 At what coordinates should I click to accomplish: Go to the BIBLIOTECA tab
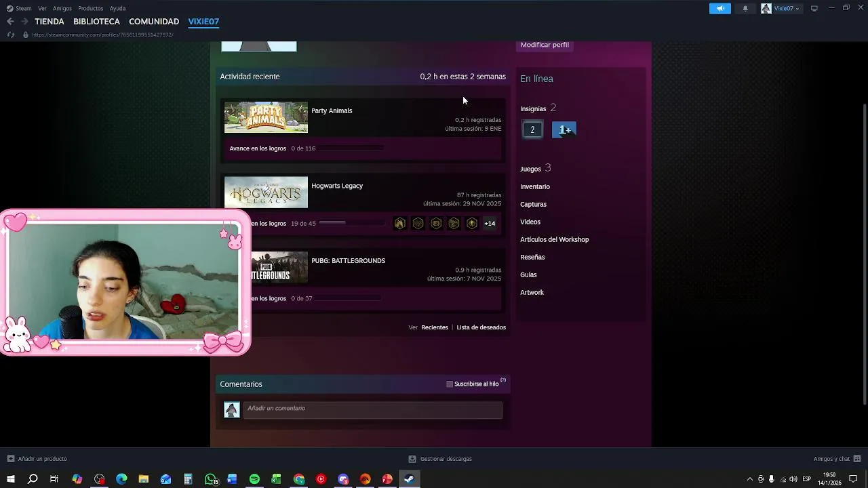96,22
